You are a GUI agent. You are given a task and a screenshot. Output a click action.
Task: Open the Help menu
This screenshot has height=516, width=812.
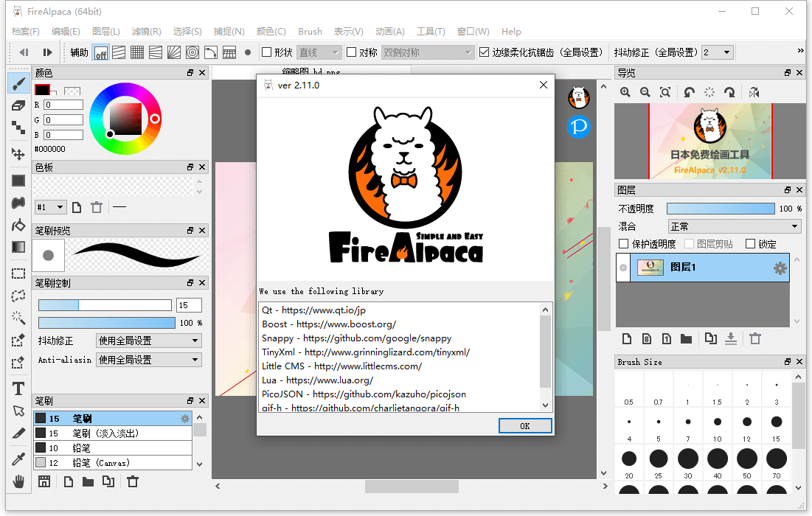pos(511,32)
